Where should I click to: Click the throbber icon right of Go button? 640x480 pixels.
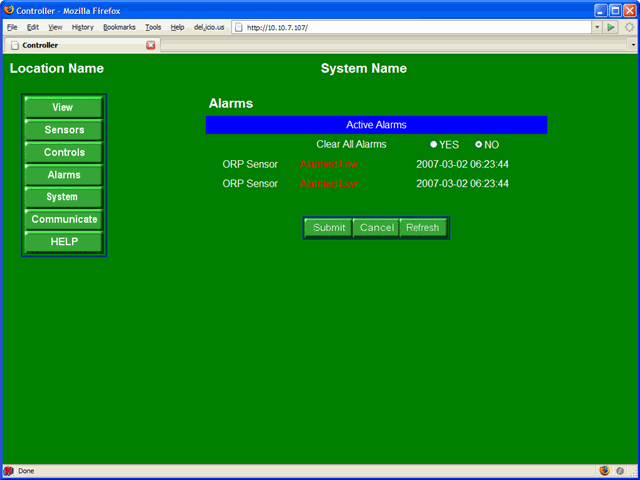coord(629,27)
